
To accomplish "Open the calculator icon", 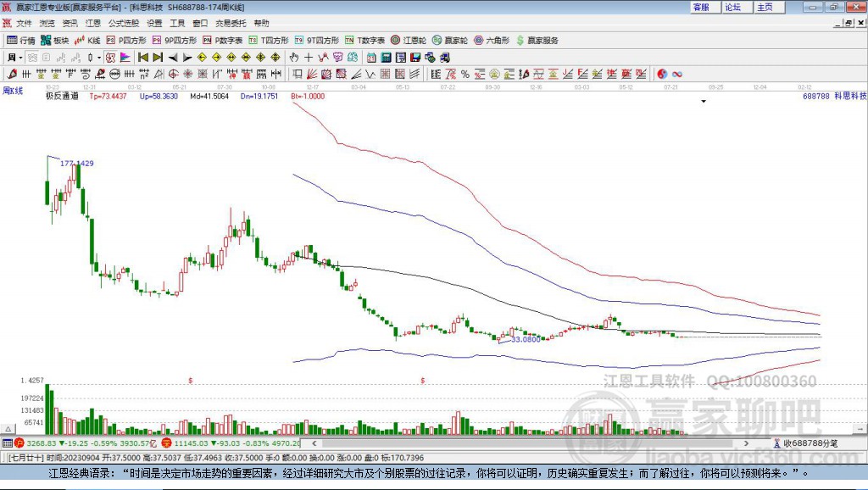I will [386, 58].
